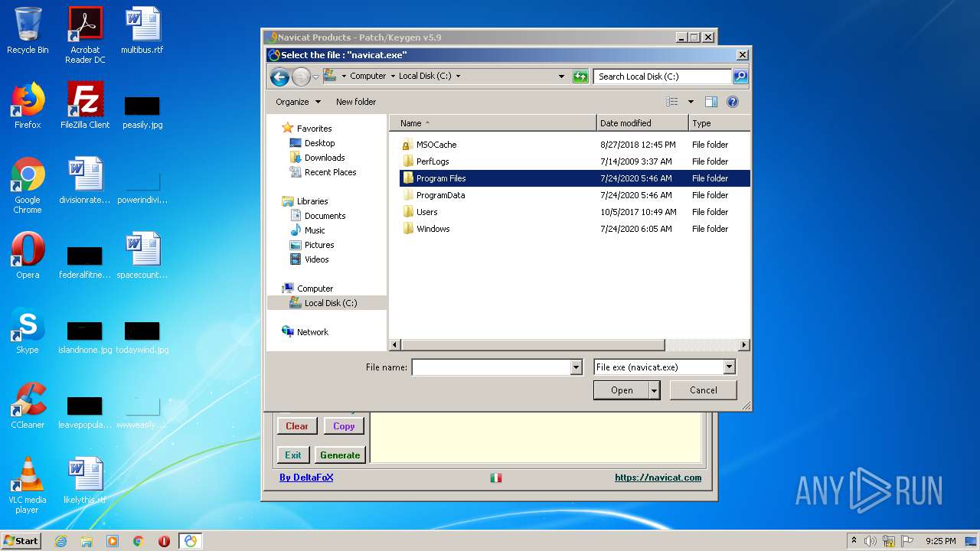980x551 pixels.
Task: Open VLC media player desktop shortcut
Action: pos(28,485)
